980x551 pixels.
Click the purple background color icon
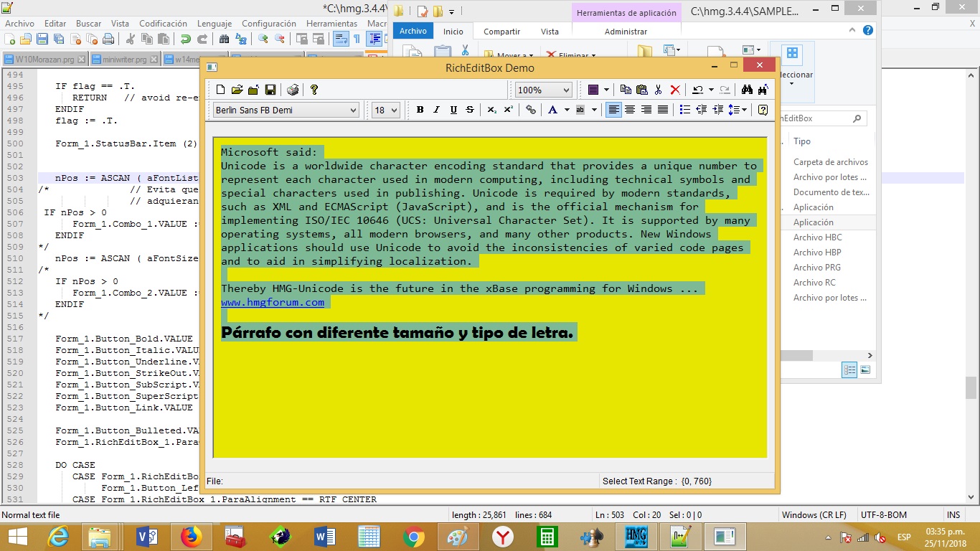coord(593,90)
